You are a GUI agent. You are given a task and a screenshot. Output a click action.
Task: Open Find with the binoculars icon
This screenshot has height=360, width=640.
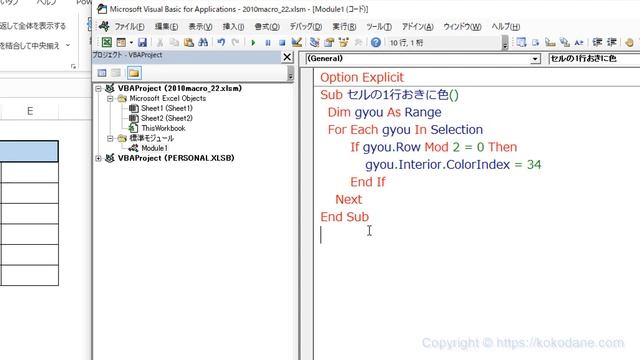203,42
